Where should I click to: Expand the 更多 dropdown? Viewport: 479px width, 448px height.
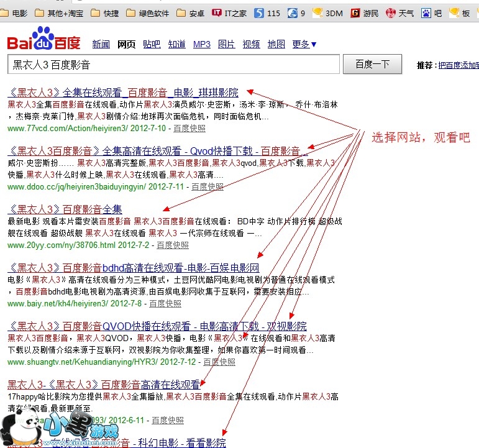[304, 44]
